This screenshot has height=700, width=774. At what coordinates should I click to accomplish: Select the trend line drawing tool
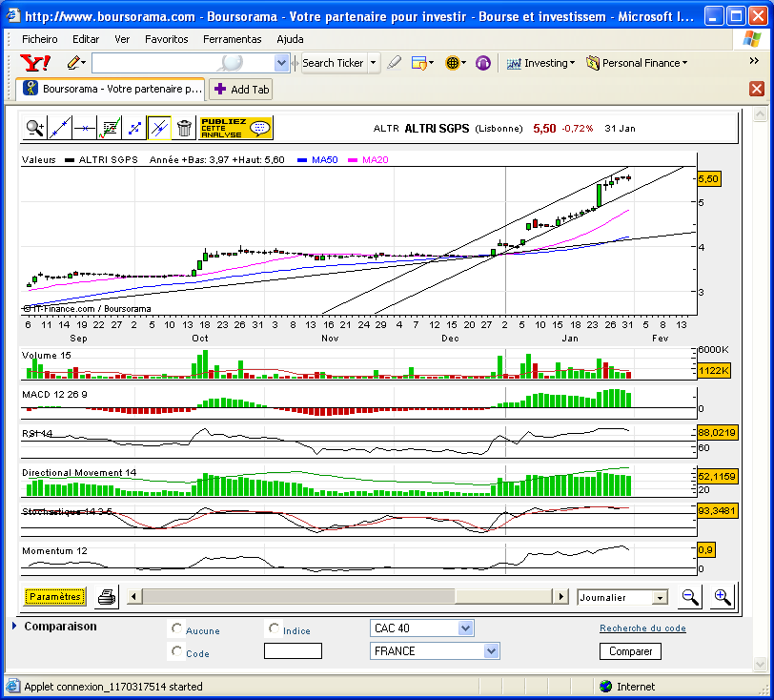[60, 129]
